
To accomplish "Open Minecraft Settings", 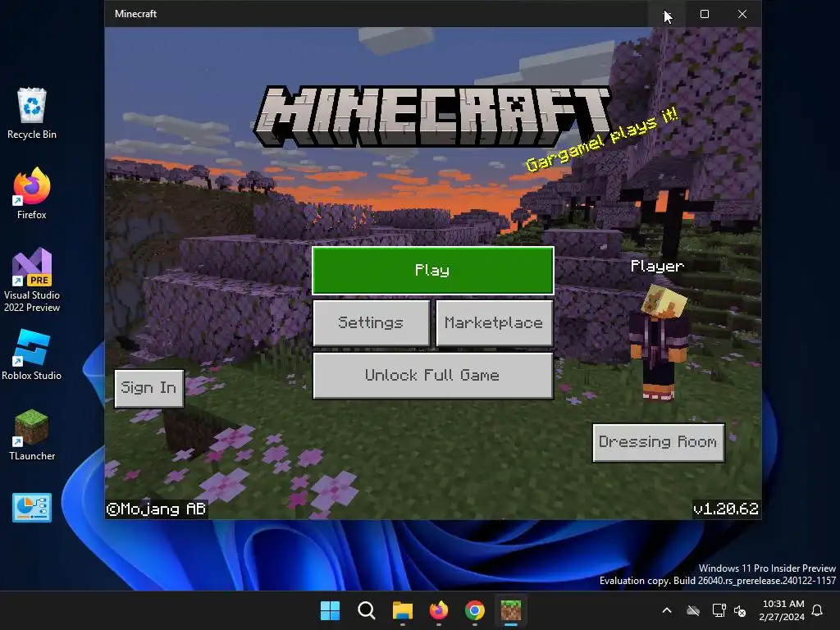I will (371, 322).
